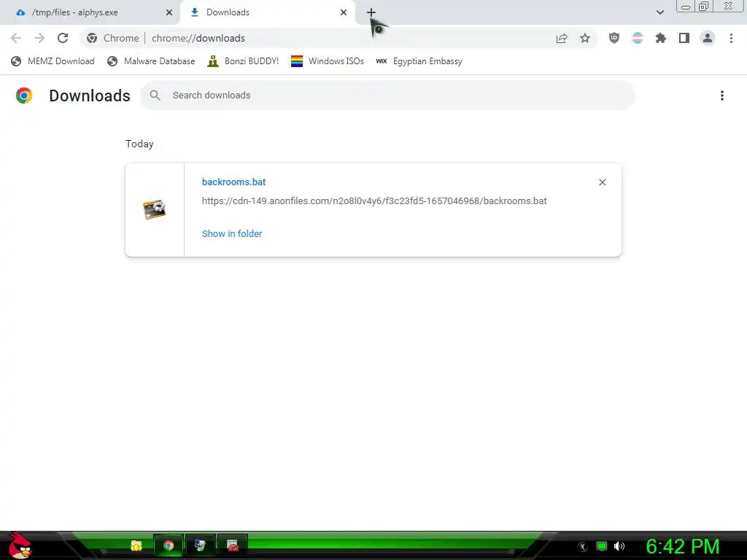Image resolution: width=747 pixels, height=560 pixels.
Task: Click the share page icon in address bar
Action: tap(562, 38)
